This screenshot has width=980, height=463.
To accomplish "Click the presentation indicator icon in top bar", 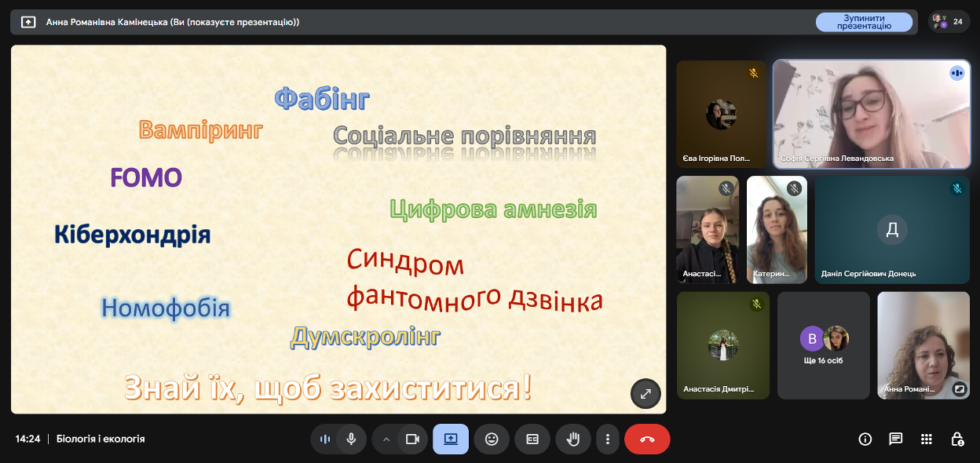I will pos(28,22).
